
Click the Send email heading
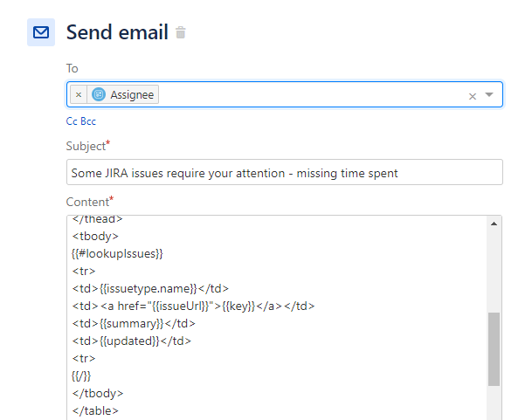point(117,32)
